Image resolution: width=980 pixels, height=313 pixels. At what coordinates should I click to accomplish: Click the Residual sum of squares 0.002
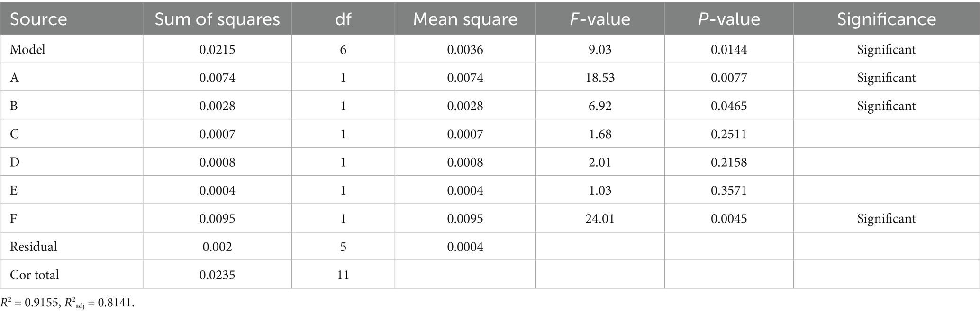(x=217, y=247)
